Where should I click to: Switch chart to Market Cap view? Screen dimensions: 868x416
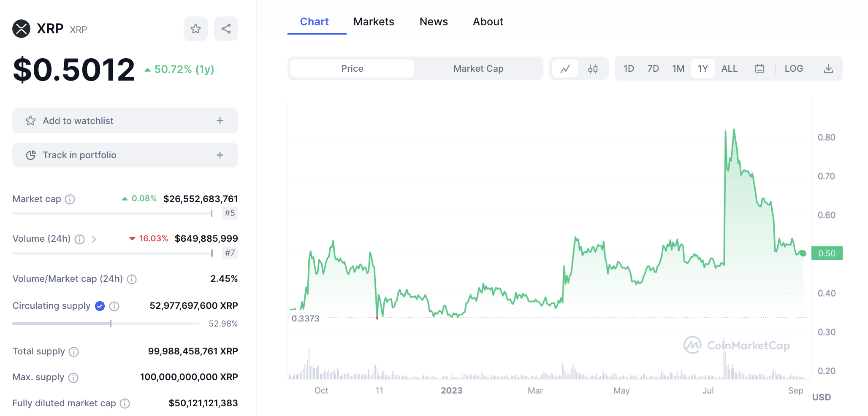478,68
